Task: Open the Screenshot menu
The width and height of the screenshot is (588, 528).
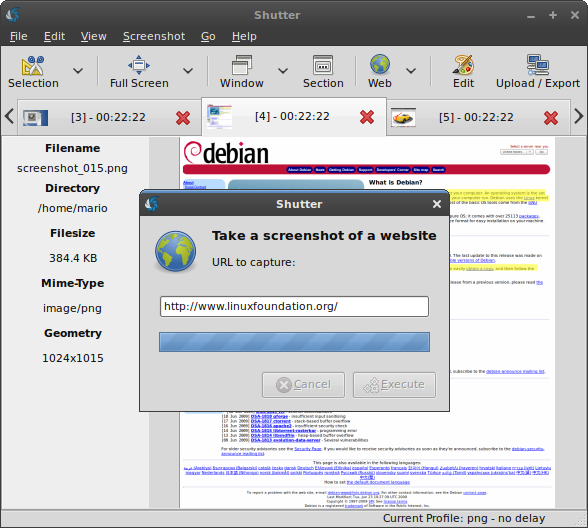Action: click(x=154, y=36)
